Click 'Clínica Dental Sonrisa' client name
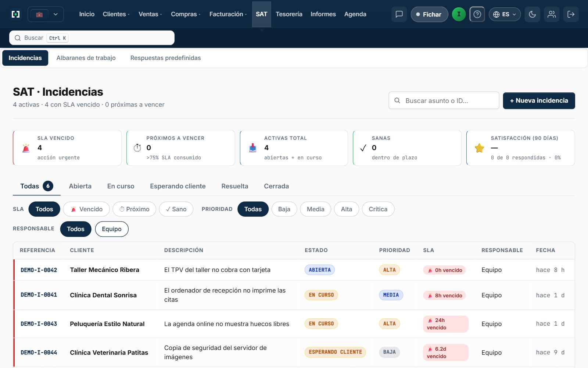Image resolution: width=588 pixels, height=368 pixels. [x=103, y=295]
